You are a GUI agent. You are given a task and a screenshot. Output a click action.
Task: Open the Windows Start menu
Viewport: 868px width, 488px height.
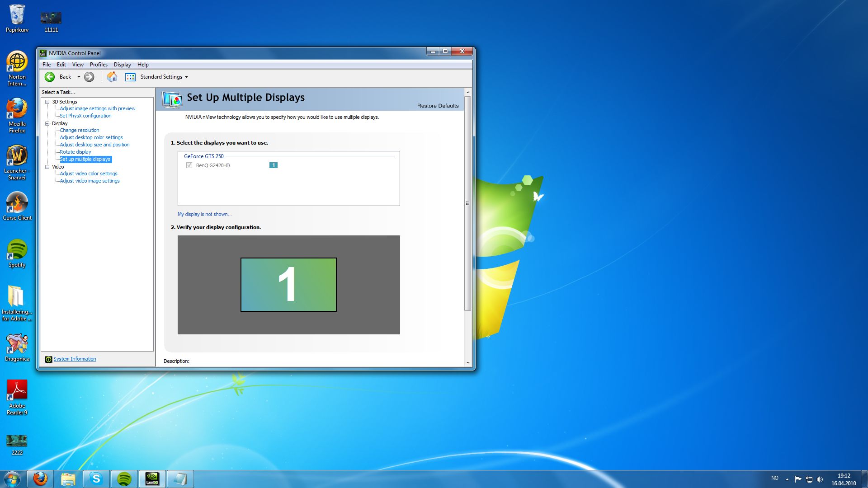(x=12, y=479)
